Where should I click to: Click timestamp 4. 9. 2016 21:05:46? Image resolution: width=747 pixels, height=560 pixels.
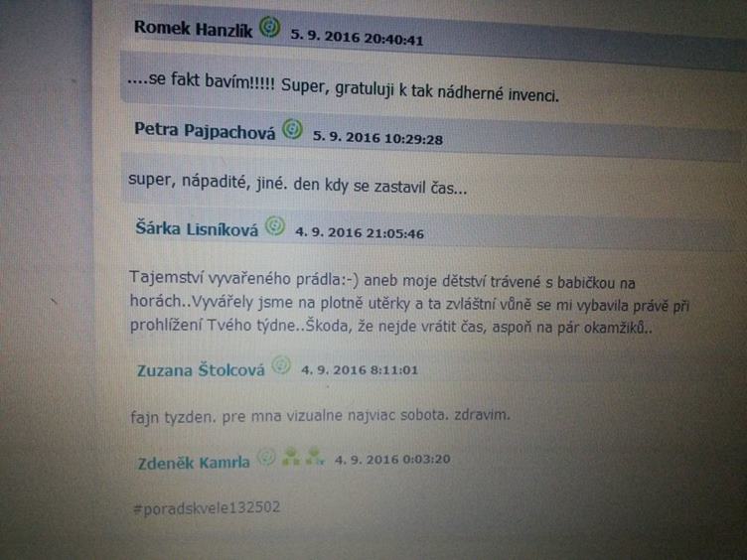point(360,233)
